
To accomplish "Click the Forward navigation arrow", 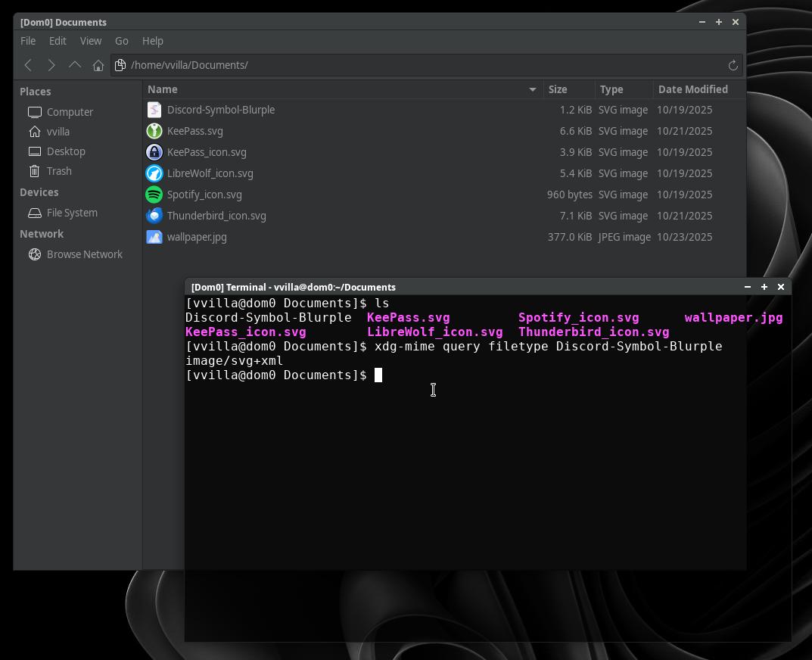I will coord(51,65).
